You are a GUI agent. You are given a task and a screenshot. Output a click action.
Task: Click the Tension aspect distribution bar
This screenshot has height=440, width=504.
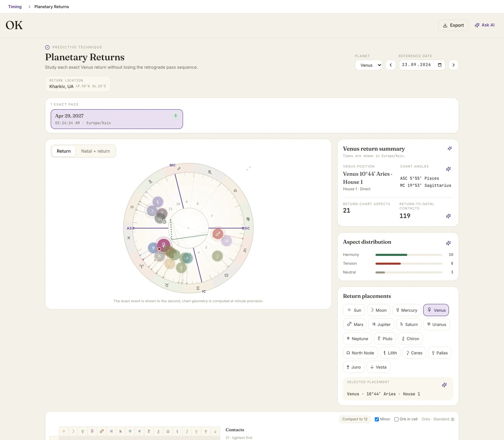pyautogui.click(x=409, y=263)
